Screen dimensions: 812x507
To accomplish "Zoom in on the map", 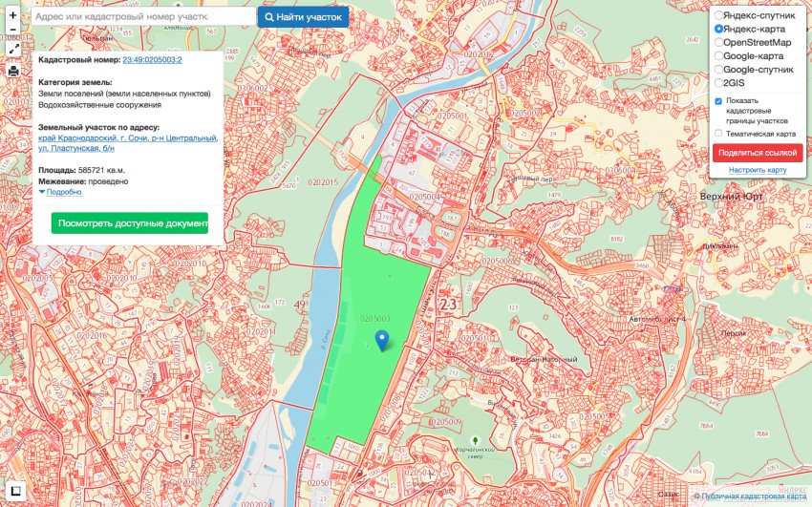I will (x=13, y=15).
